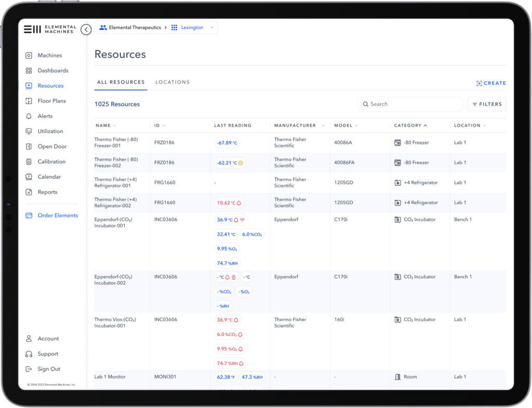This screenshot has height=408, width=532.
Task: Click the Account person icon
Action: coord(29,338)
